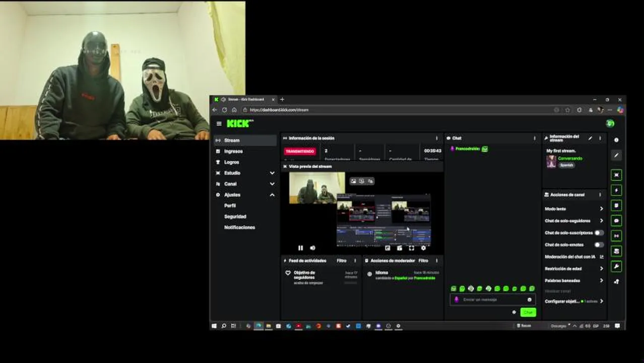Open chat settings gear beside the Chat button

point(514,313)
